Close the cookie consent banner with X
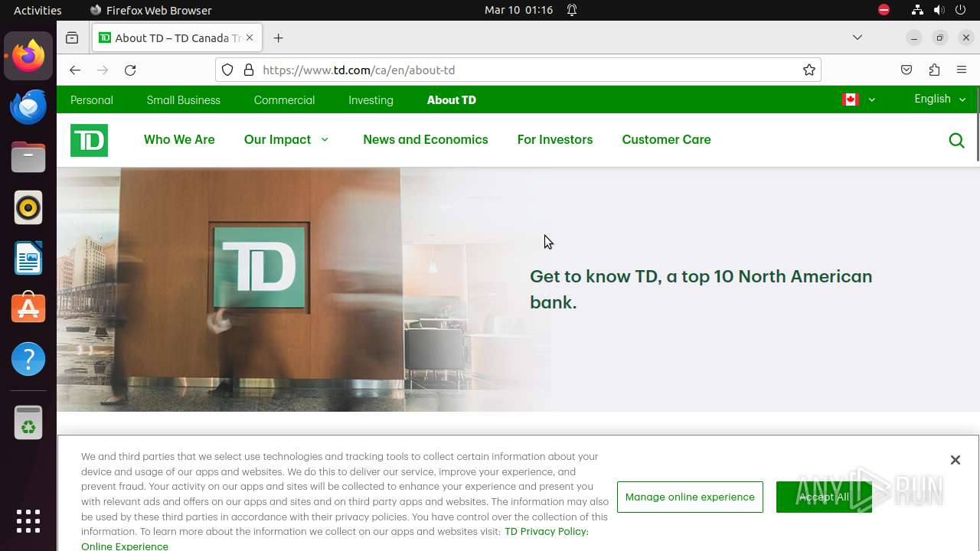 955,460
